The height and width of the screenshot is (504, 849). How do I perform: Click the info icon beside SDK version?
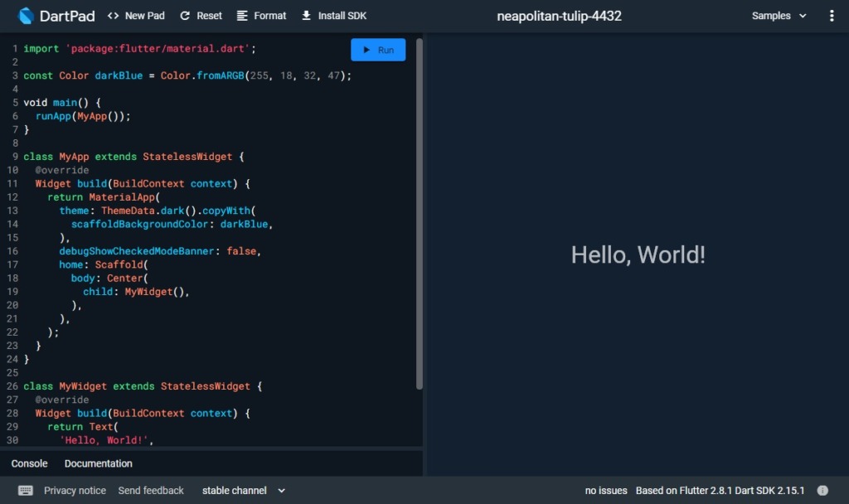click(x=822, y=491)
